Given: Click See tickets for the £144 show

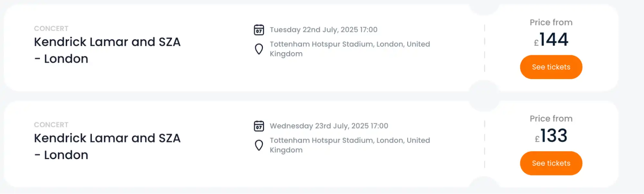Looking at the screenshot, I should pyautogui.click(x=551, y=67).
